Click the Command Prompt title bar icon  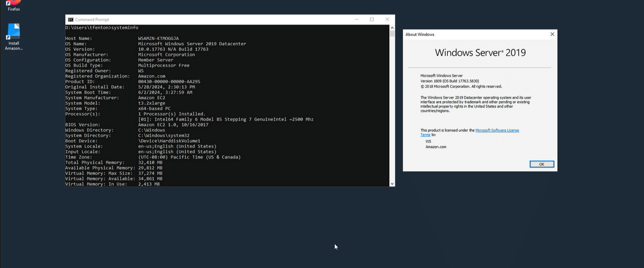[x=70, y=19]
